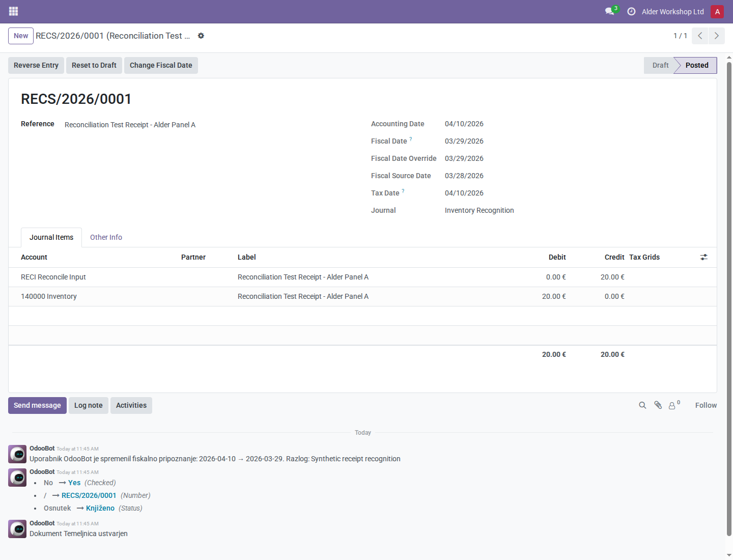The height and width of the screenshot is (560, 733).
Task: Open the apps grid menu
Action: coord(14,11)
